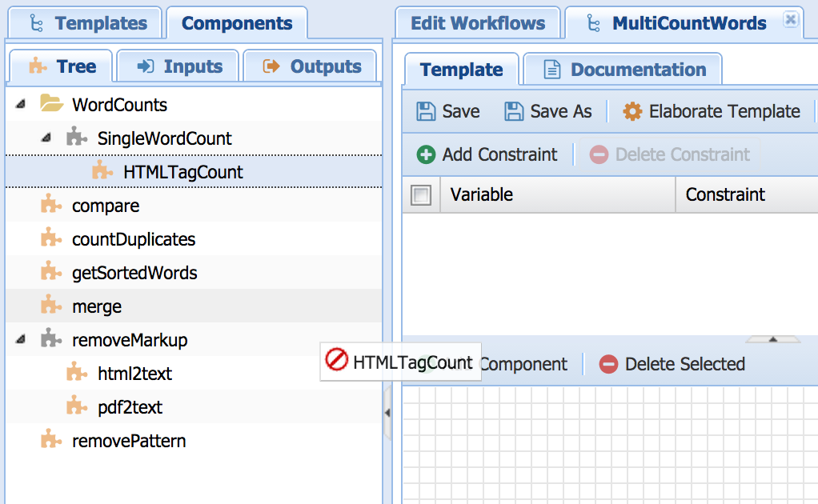Click the green plus Add Constraint icon

[427, 154]
